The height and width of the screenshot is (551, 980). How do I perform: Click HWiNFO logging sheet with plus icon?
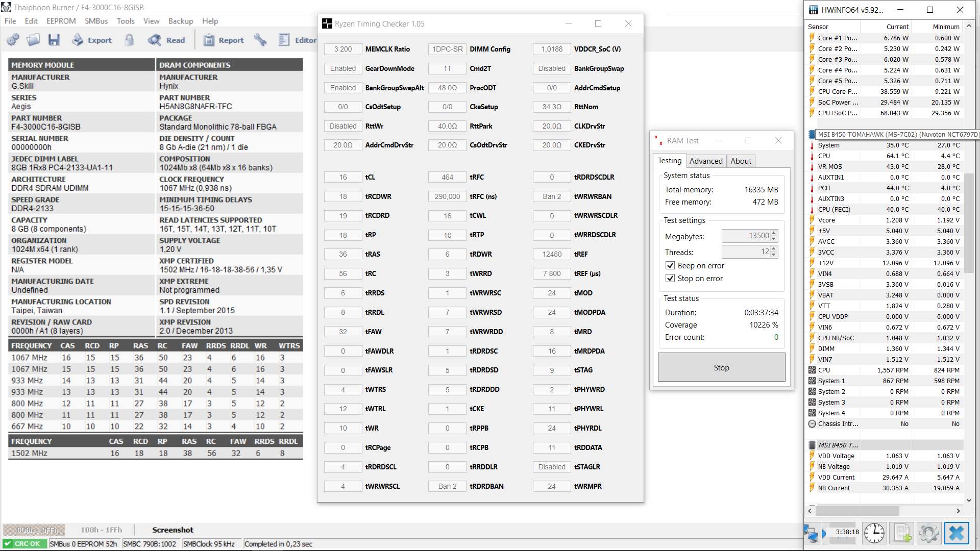pyautogui.click(x=902, y=533)
